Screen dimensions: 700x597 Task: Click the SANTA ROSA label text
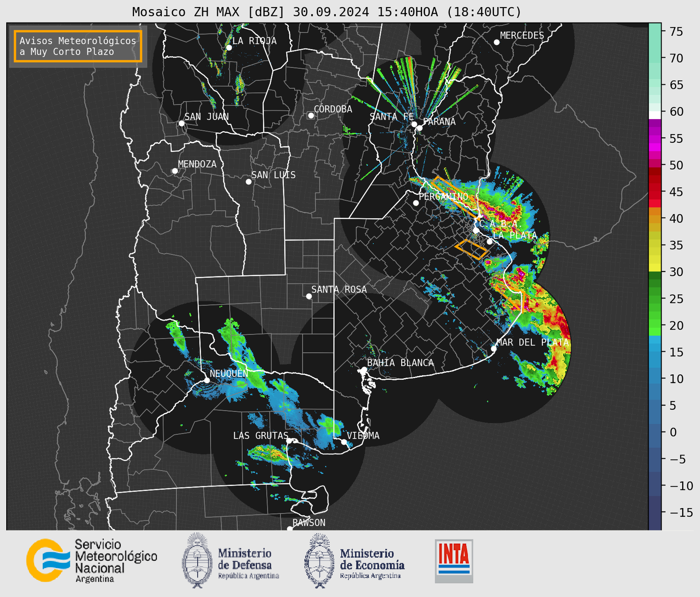tap(339, 289)
